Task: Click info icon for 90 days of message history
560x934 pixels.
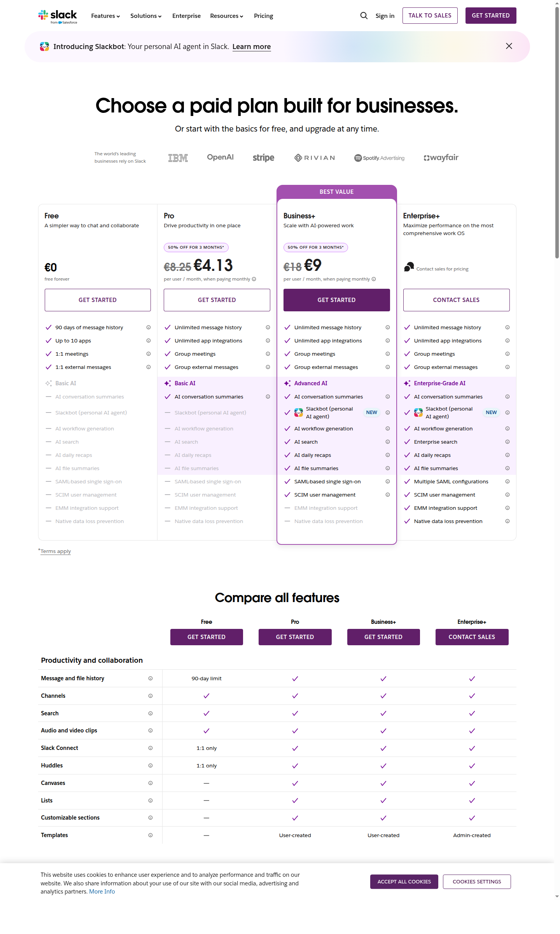Action: coord(149,327)
